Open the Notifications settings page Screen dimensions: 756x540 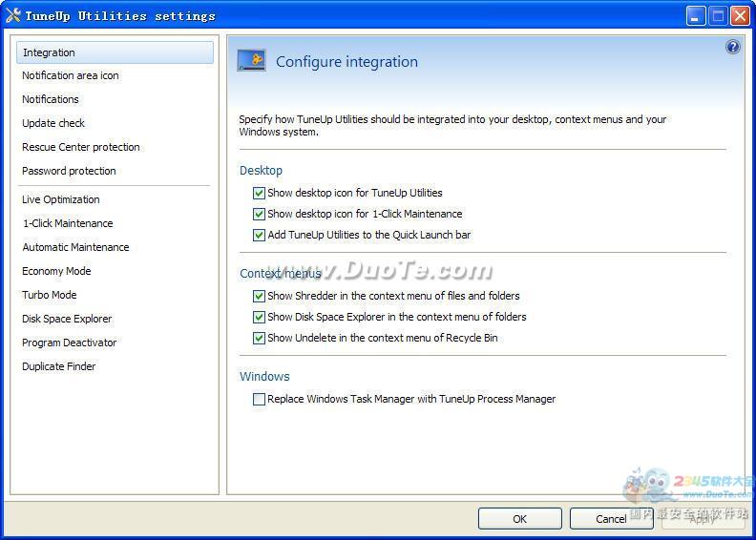click(x=51, y=99)
